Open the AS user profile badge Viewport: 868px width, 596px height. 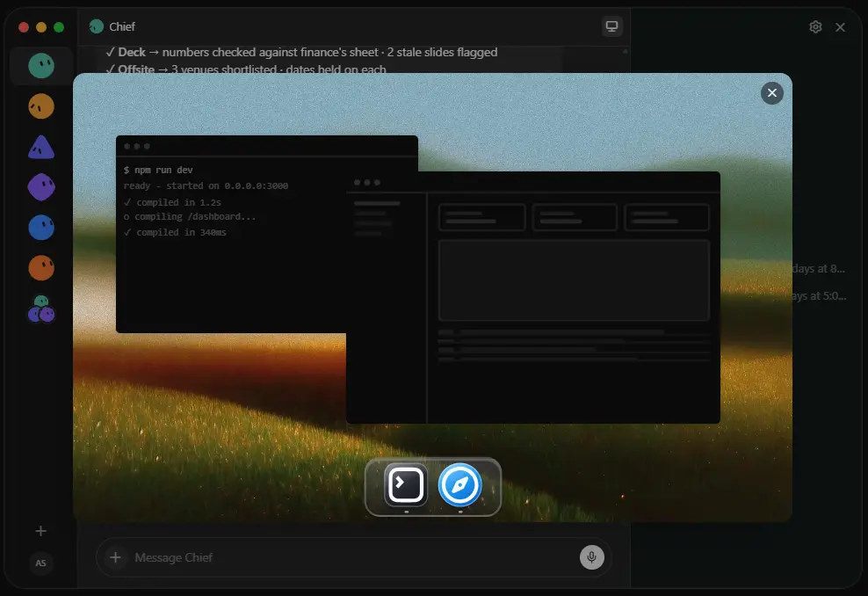41,563
